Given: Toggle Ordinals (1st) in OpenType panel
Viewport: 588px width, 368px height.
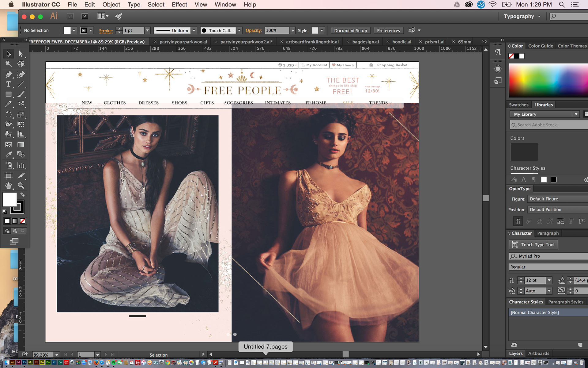Looking at the screenshot, I should tap(581, 221).
